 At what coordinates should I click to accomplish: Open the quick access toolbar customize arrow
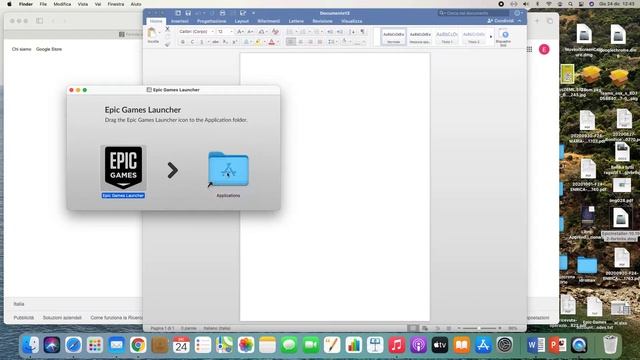coord(253,13)
